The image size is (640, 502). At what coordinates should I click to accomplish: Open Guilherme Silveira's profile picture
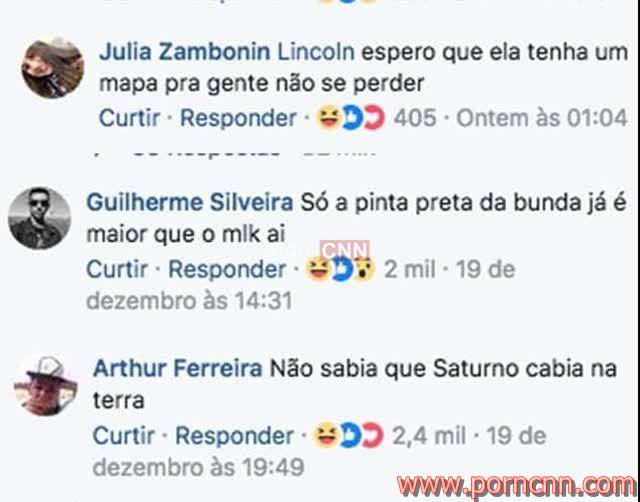[40, 218]
